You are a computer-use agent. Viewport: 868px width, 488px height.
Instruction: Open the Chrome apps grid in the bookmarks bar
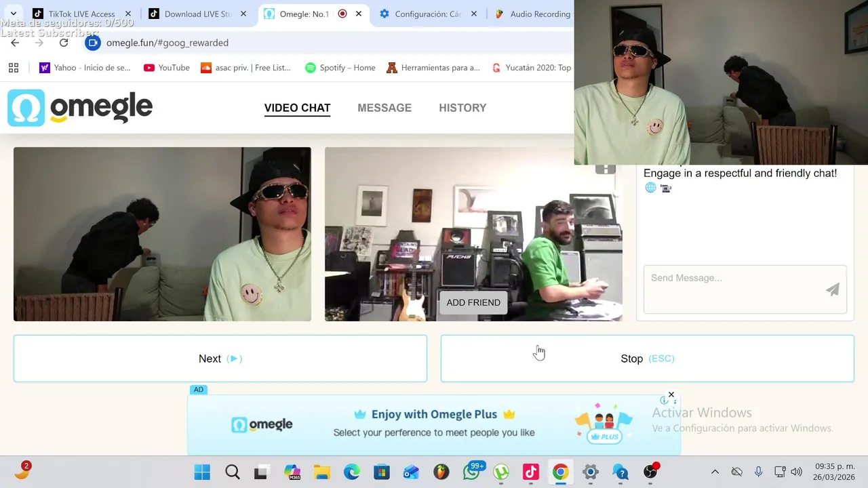14,68
